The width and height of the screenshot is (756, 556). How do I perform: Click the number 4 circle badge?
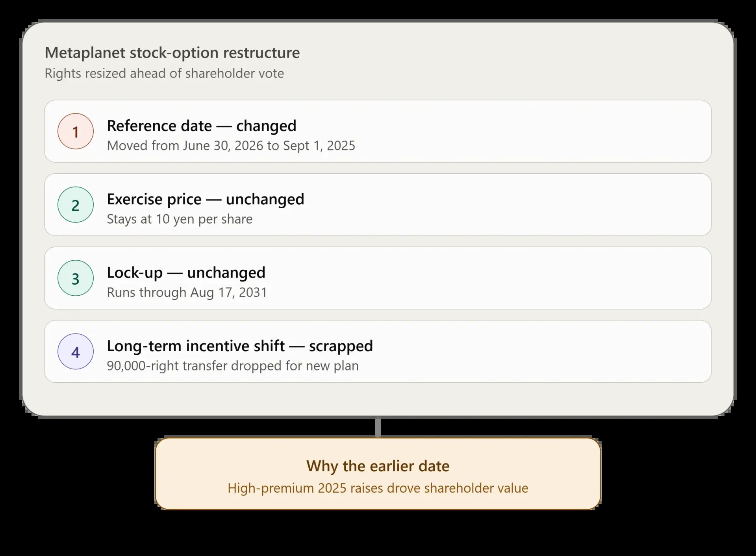coord(76,351)
